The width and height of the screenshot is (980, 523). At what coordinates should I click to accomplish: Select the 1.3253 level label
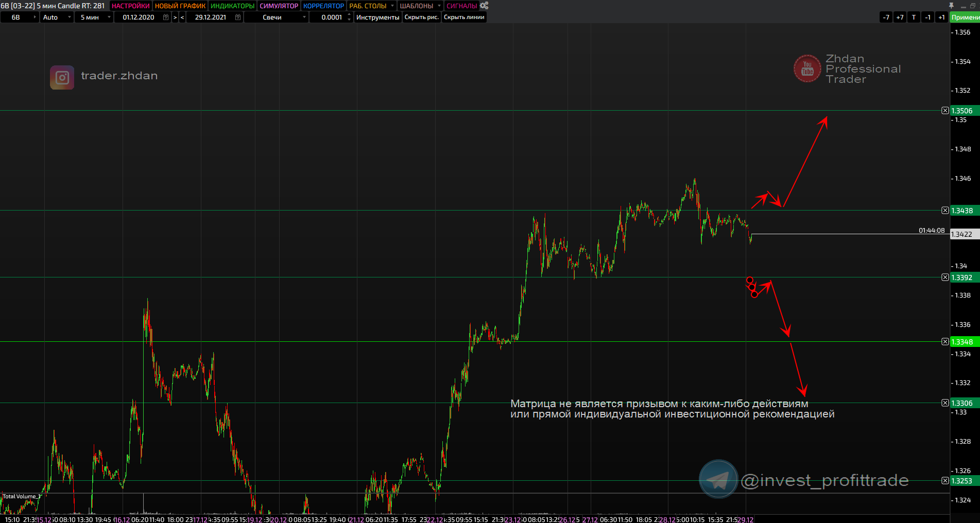coord(965,481)
